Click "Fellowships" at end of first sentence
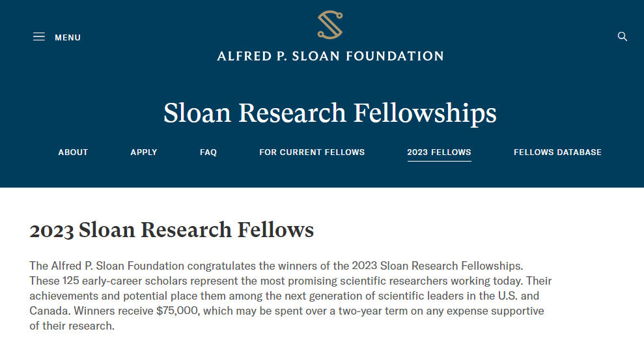This screenshot has width=644, height=342. [492, 266]
